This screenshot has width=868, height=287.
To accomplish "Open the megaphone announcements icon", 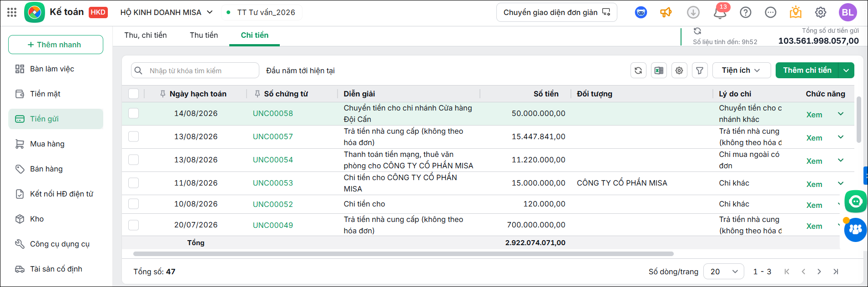I will pyautogui.click(x=666, y=12).
